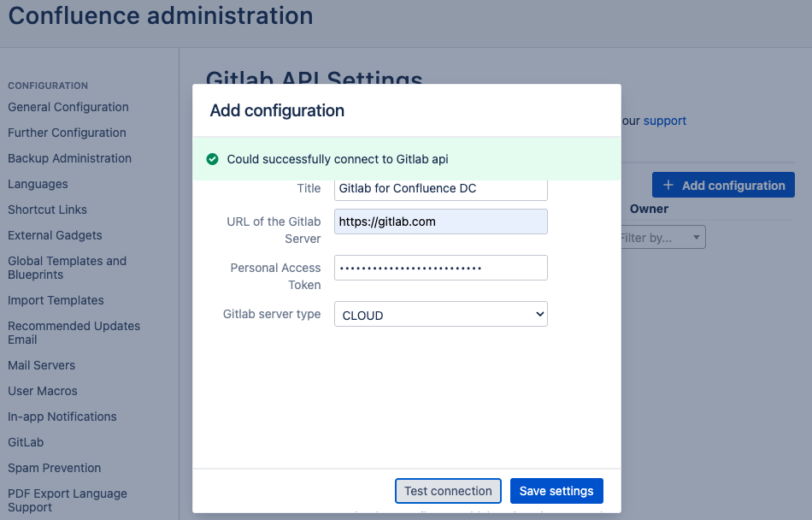Choose GitLab in the sidebar
812x520 pixels.
pyautogui.click(x=26, y=442)
